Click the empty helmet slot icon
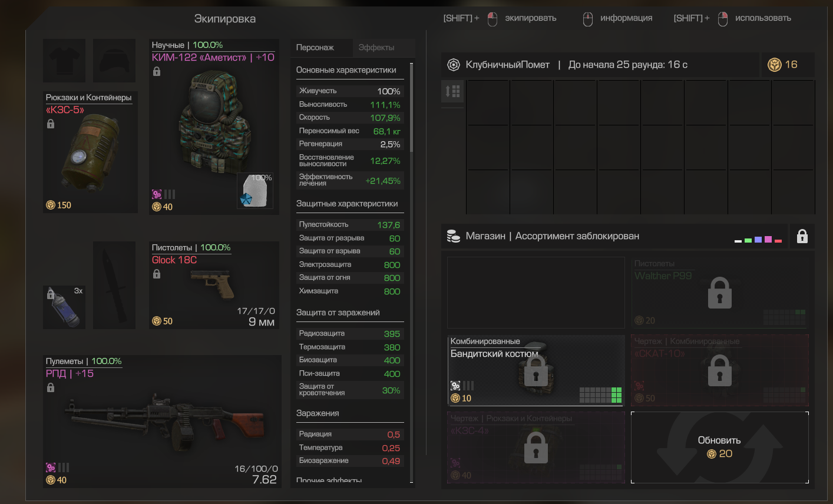Screen dimensions: 833x504 coord(114,61)
